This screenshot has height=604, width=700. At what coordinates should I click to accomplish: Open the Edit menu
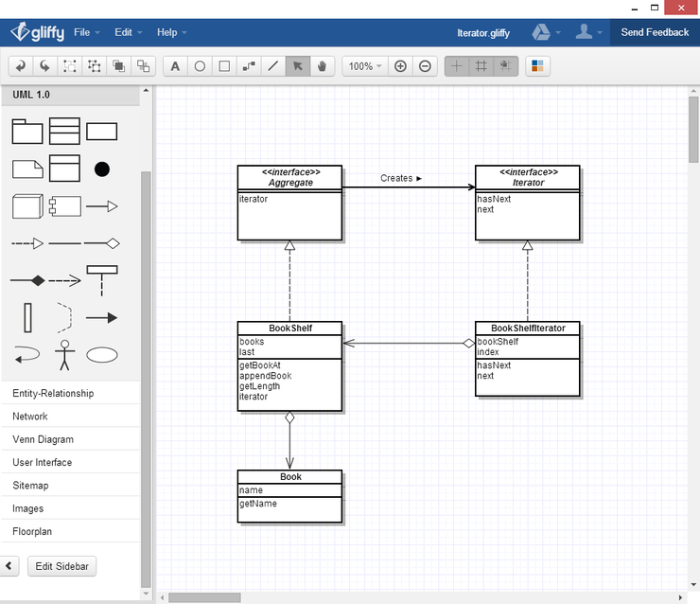click(128, 32)
